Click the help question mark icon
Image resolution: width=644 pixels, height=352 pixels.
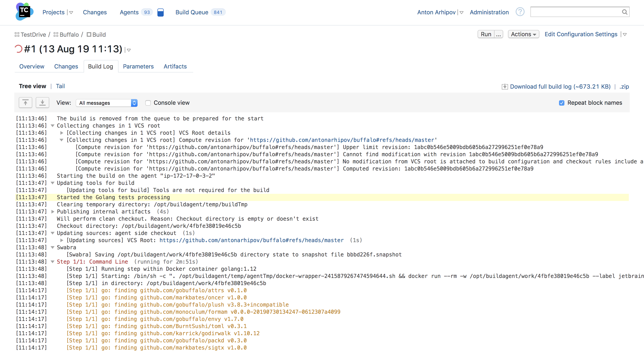[x=520, y=12]
